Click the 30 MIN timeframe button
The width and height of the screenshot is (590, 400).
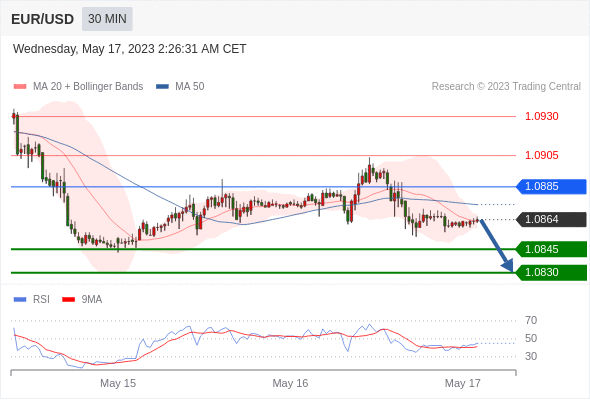coord(107,19)
